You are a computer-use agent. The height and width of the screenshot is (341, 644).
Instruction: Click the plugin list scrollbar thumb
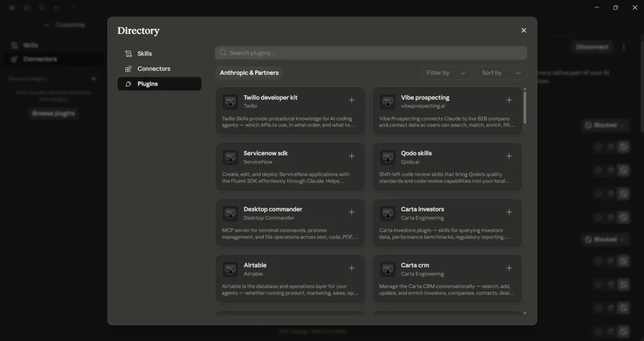525,107
